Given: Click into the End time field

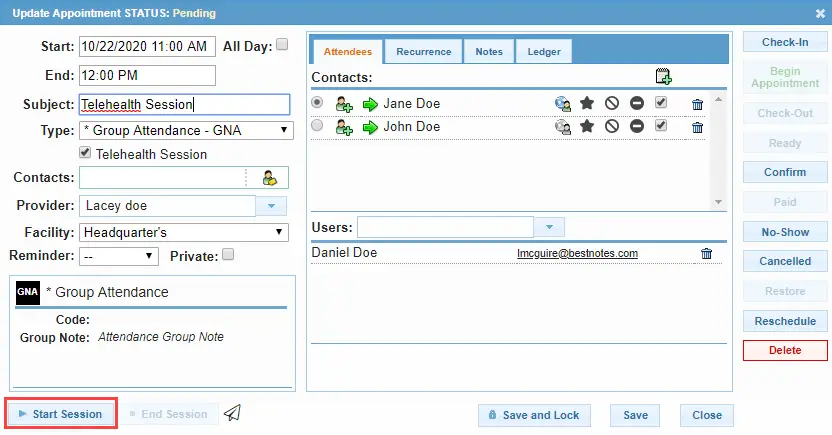Looking at the screenshot, I should point(148,75).
